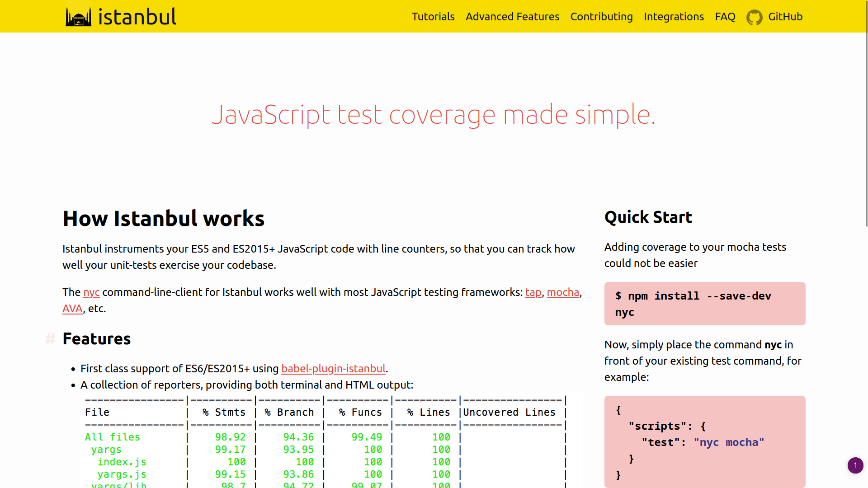Go to the Advanced Features page

point(512,17)
